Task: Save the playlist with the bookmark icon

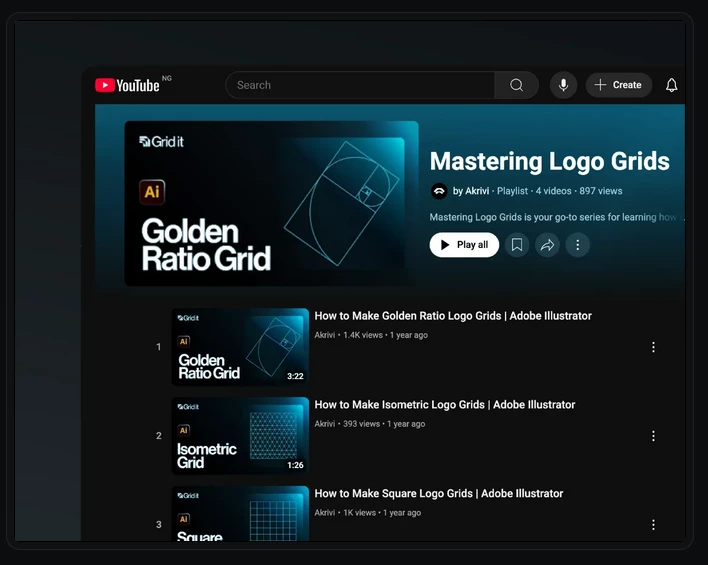Action: pos(517,245)
